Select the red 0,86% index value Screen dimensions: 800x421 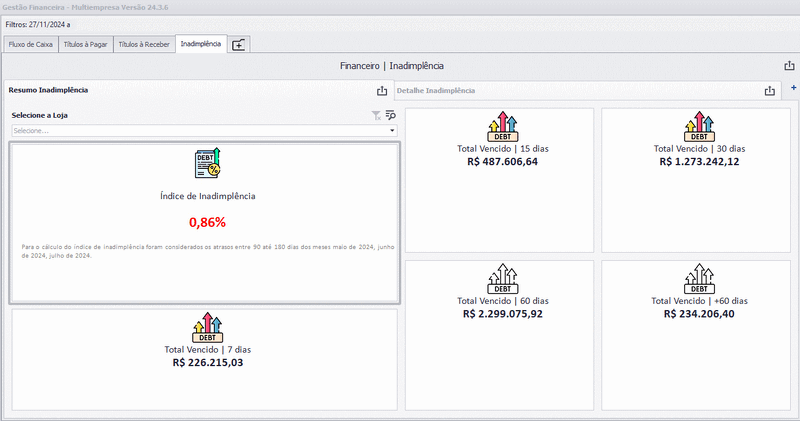click(x=207, y=222)
